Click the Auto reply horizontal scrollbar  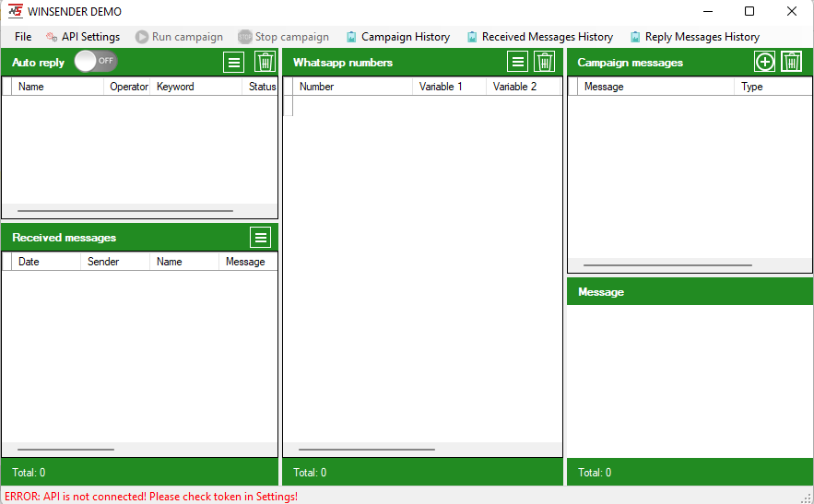pos(125,211)
